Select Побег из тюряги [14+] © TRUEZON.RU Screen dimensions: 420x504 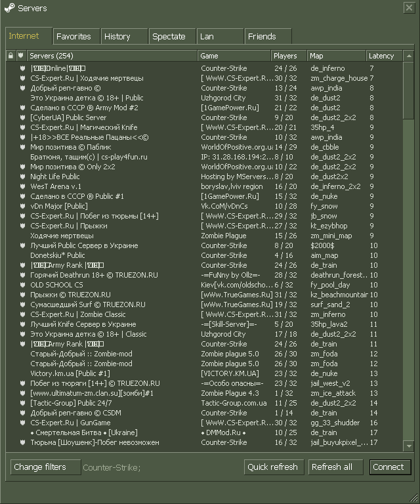click(x=204, y=383)
